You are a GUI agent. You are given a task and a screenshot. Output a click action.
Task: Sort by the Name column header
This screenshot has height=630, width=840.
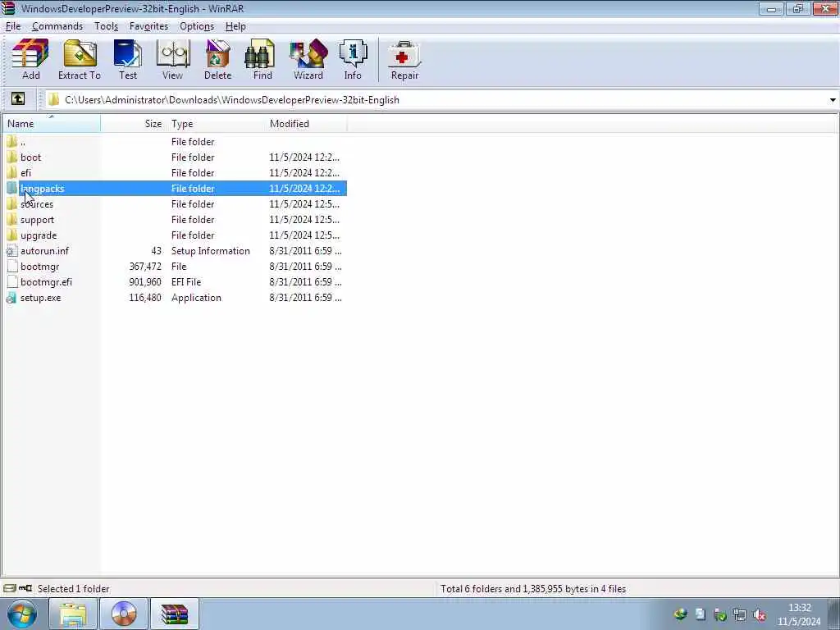52,123
